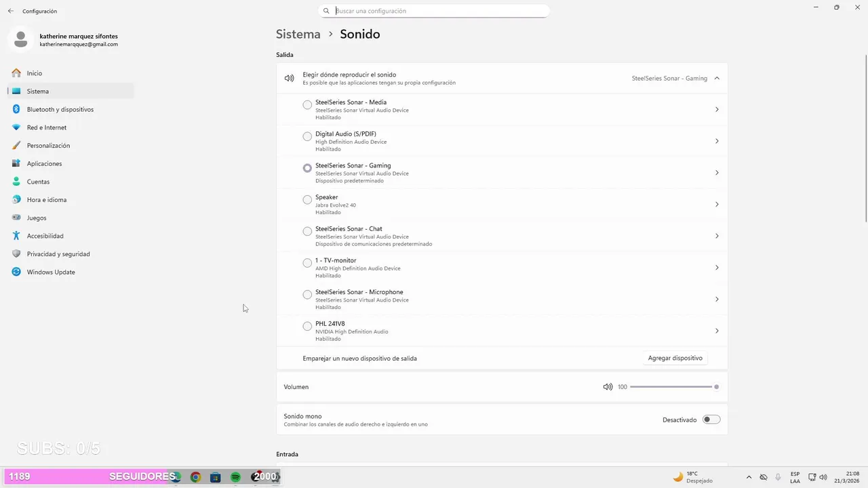
Task: Click the user avatar picture
Action: (20, 39)
